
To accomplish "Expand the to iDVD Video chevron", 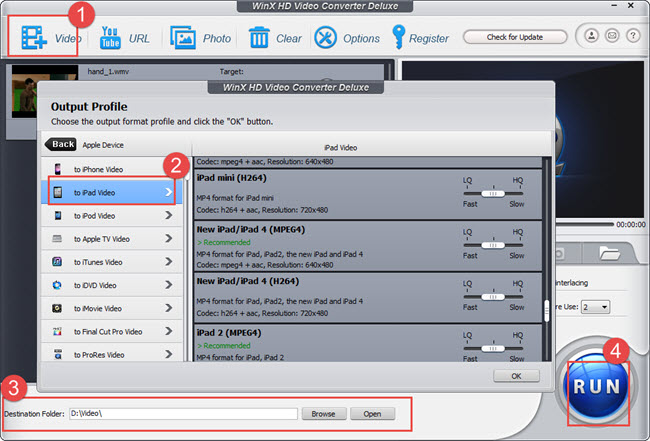I will (168, 285).
